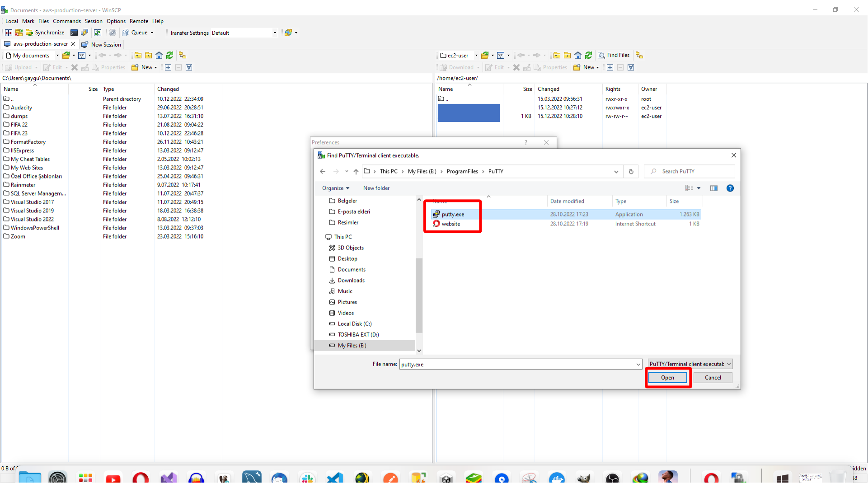
Task: Go to the local parent directory icon
Action: click(138, 55)
